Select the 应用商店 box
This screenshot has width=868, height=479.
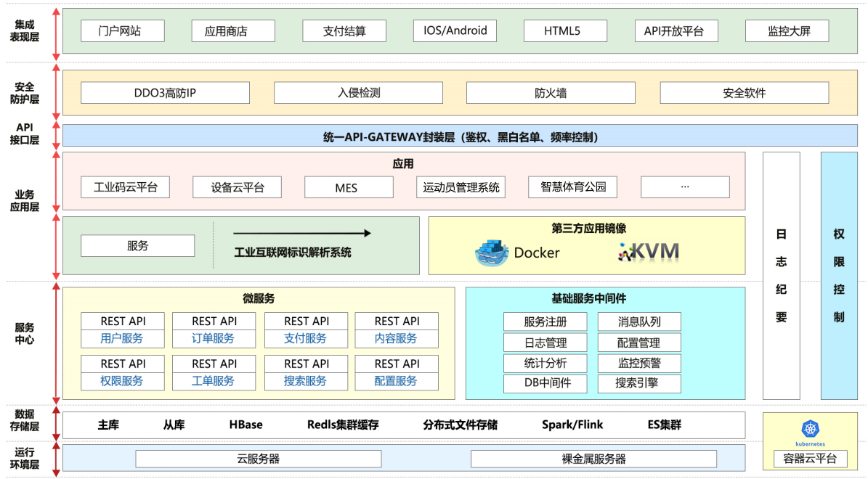click(x=233, y=31)
